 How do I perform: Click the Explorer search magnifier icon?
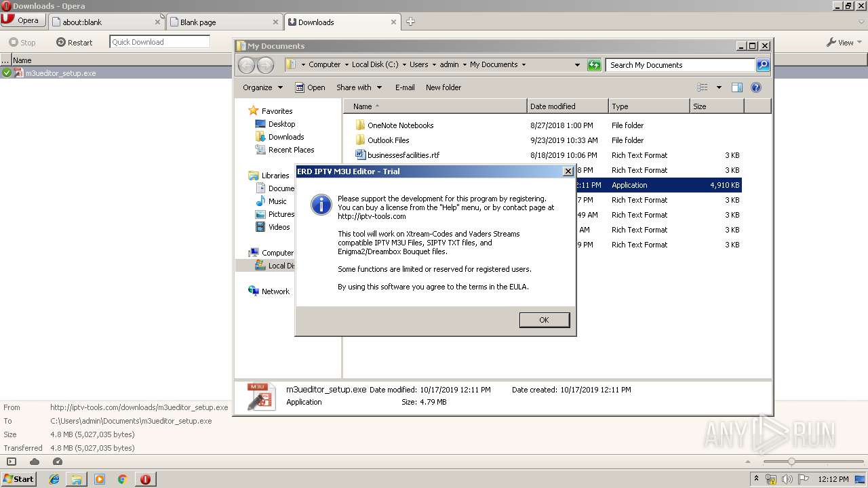763,65
